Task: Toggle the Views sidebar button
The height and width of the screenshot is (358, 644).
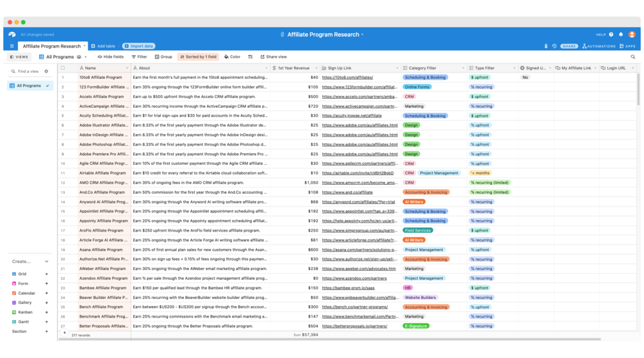Action: pos(19,56)
